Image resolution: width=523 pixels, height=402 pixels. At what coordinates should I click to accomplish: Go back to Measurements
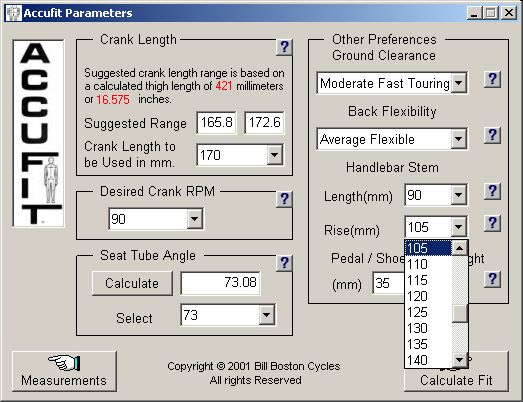(64, 371)
